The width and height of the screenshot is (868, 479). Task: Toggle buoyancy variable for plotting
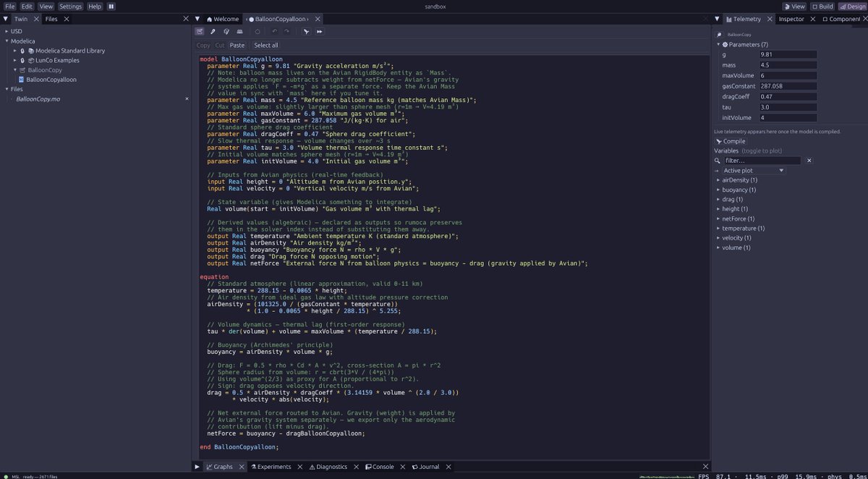point(739,190)
